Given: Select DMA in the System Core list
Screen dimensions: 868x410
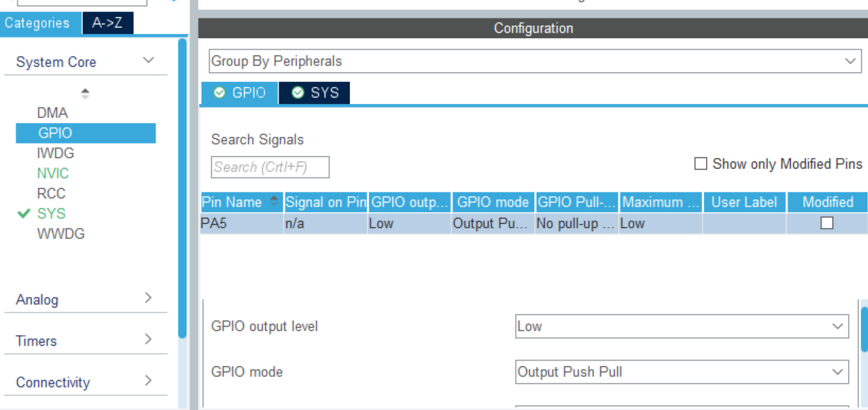Looking at the screenshot, I should point(53,112).
